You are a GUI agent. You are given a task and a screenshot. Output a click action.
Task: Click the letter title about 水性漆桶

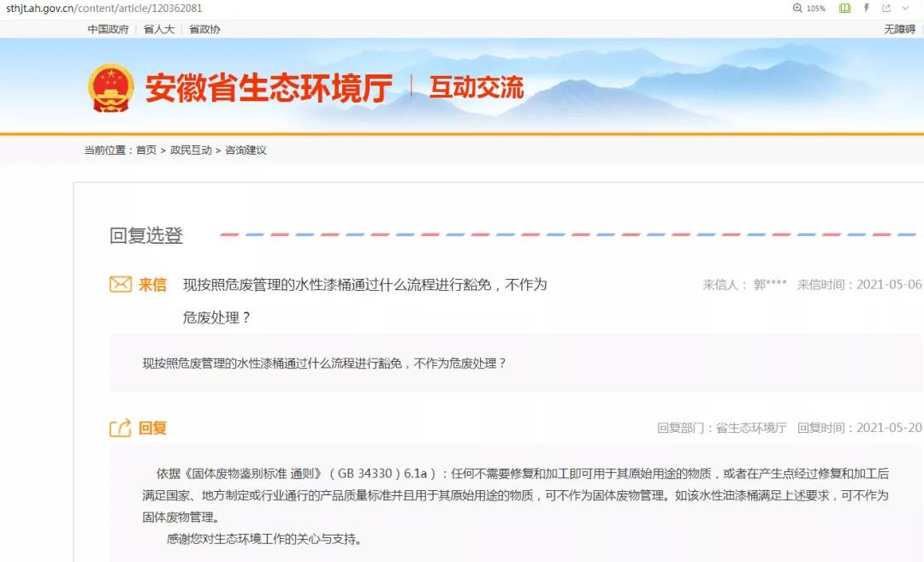[x=364, y=301]
